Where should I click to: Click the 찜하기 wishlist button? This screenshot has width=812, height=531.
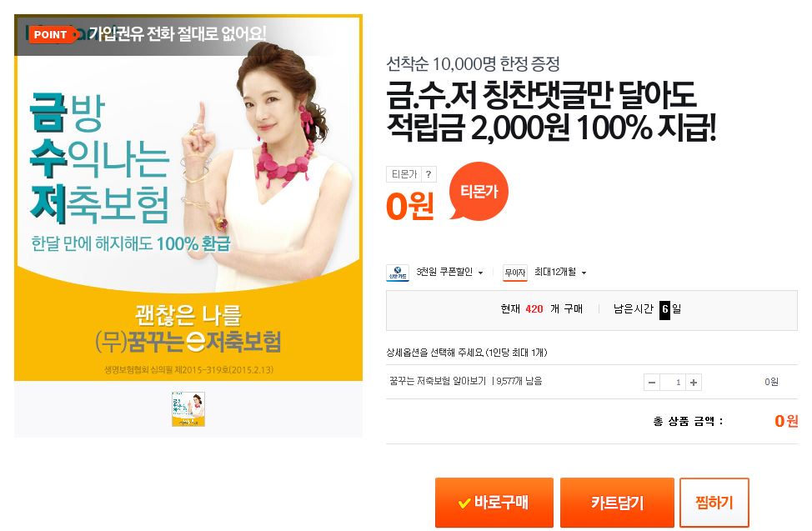(714, 502)
